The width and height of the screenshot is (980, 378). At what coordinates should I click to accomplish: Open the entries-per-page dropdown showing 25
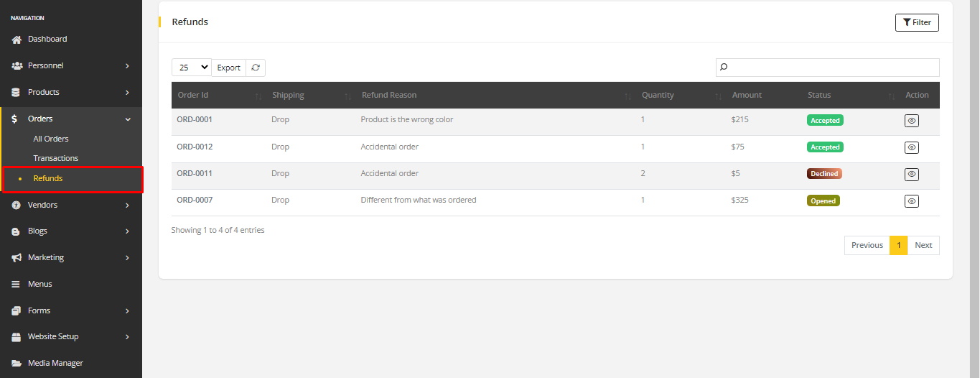(x=192, y=68)
